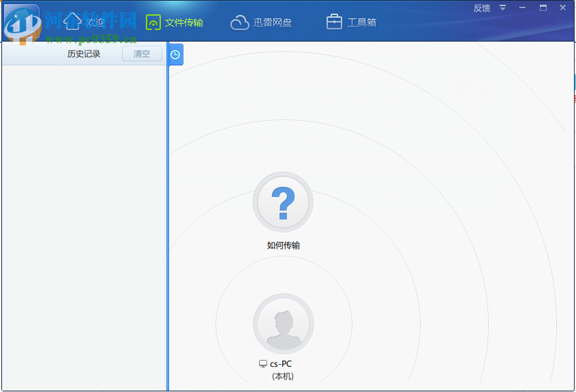Open the 迅雷网盘 cloud tab
Image resolution: width=576 pixels, height=392 pixels.
click(261, 22)
